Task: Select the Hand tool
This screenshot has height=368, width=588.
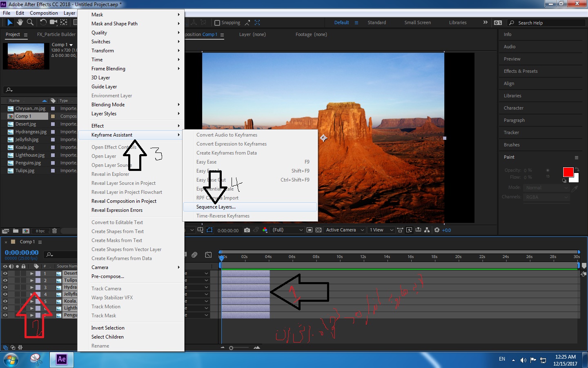Action: click(x=20, y=22)
